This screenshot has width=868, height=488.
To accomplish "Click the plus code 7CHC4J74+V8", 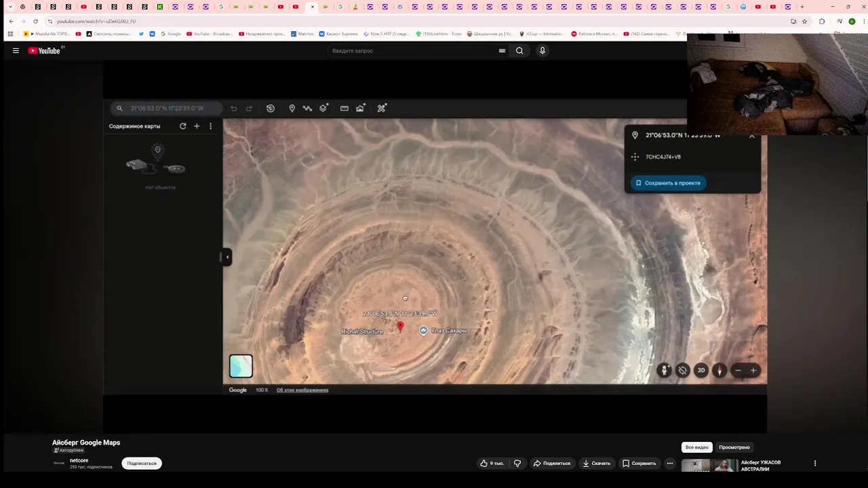I will 663,157.
